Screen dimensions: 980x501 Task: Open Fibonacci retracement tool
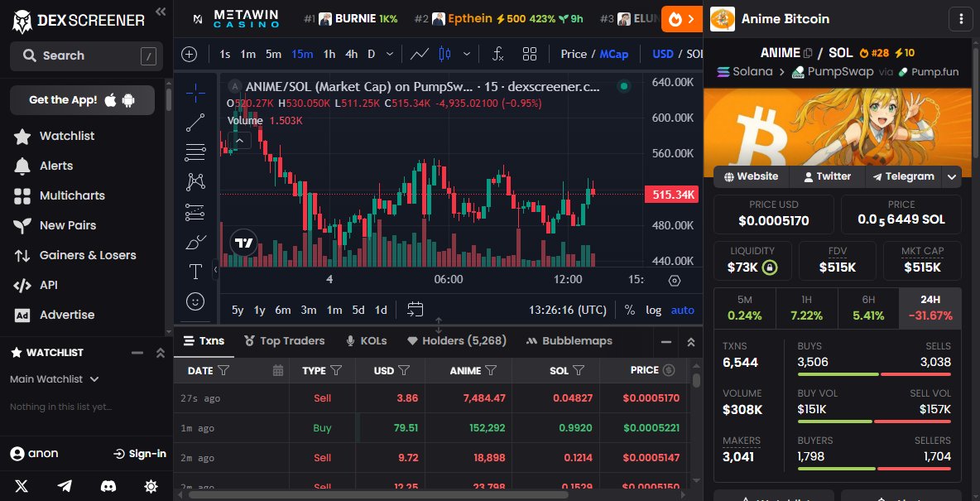[x=195, y=152]
